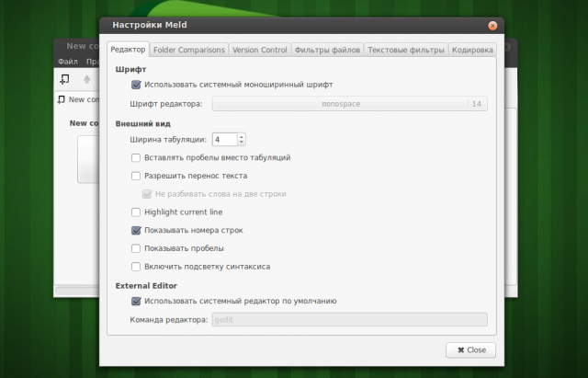Click the Ширина табуляции value field
The height and width of the screenshot is (378, 588).
coord(225,140)
